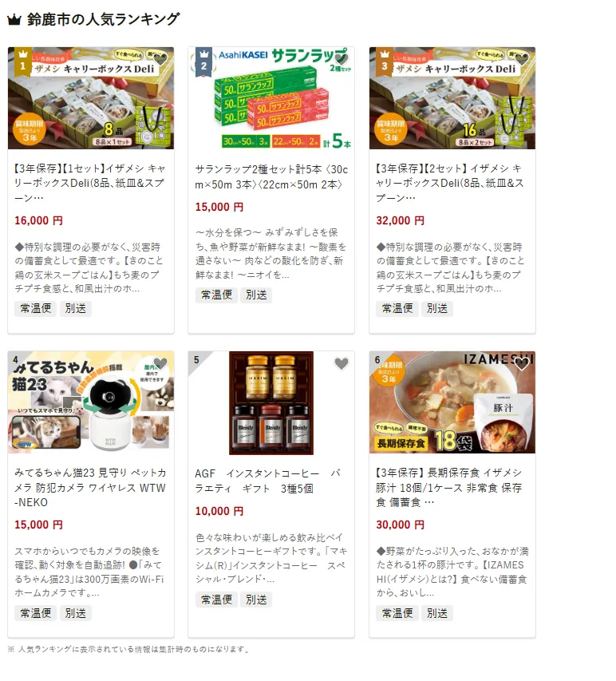616x681 pixels.
Task: Open AGF coffee gift product image
Action: coord(271,402)
